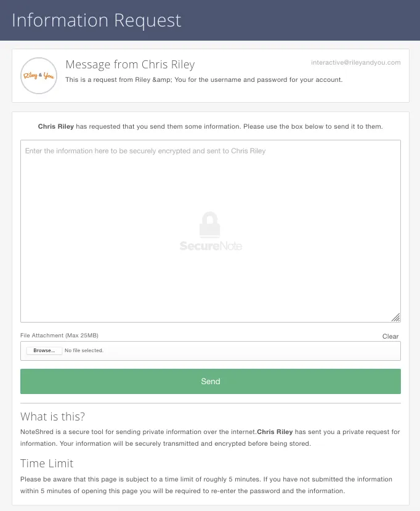Image resolution: width=420 pixels, height=511 pixels.
Task: Click the NoteShred description paragraph
Action: click(210, 438)
